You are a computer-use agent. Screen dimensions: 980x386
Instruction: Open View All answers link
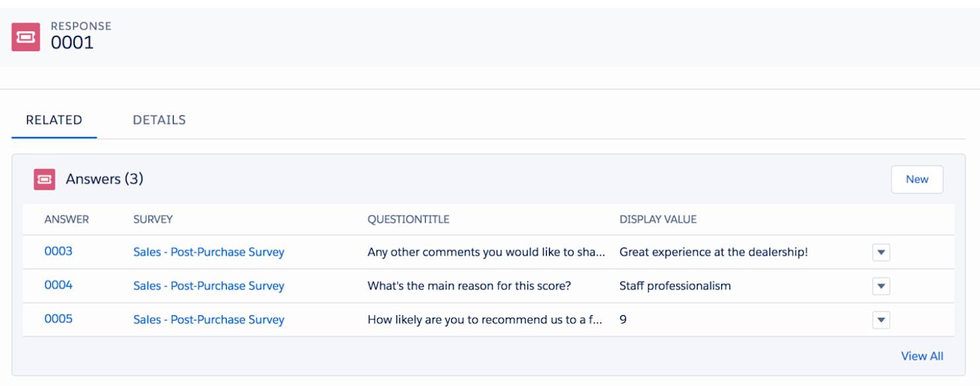coord(922,356)
